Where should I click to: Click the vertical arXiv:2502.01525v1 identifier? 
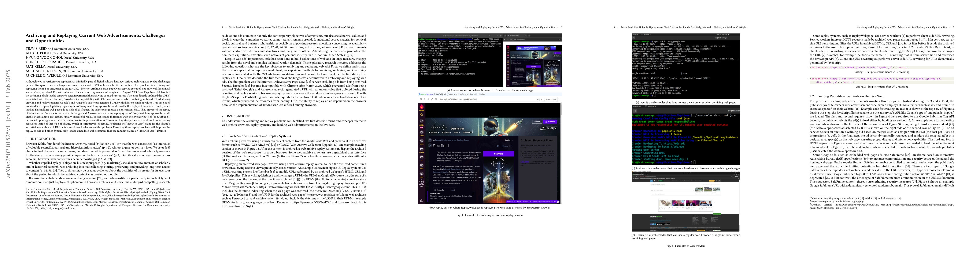[x=8, y=124]
